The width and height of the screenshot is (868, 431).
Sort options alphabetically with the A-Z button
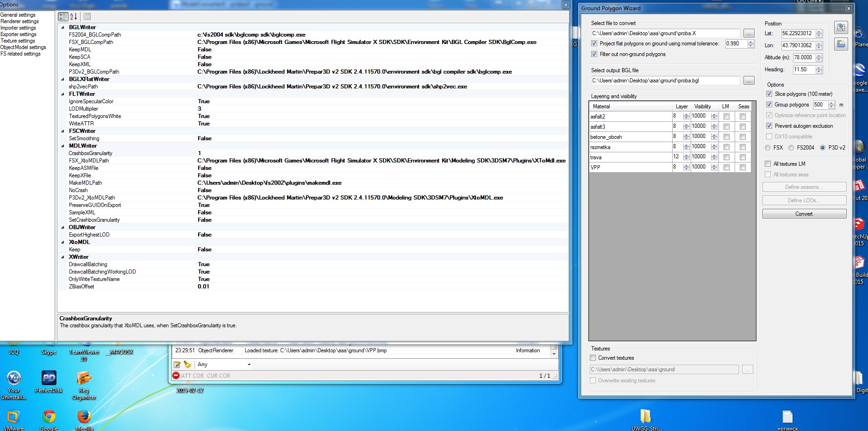[x=74, y=17]
